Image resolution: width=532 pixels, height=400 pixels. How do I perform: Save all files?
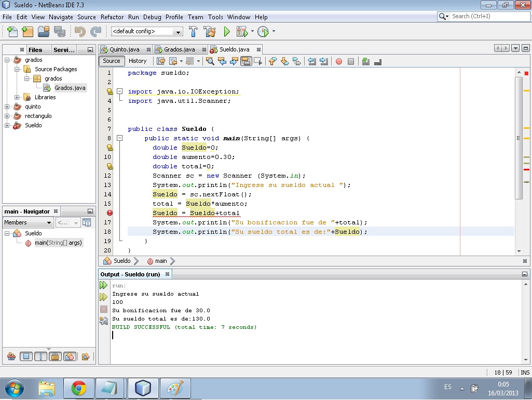pyautogui.click(x=61, y=31)
